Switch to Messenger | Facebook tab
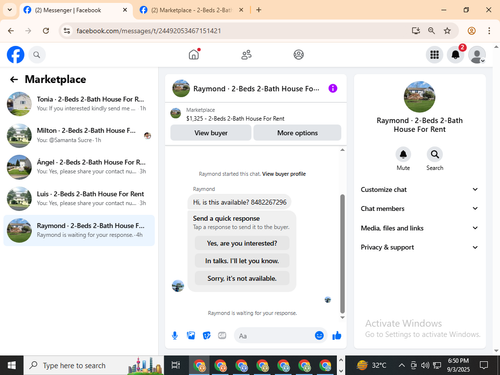The width and height of the screenshot is (500, 375). point(76,10)
